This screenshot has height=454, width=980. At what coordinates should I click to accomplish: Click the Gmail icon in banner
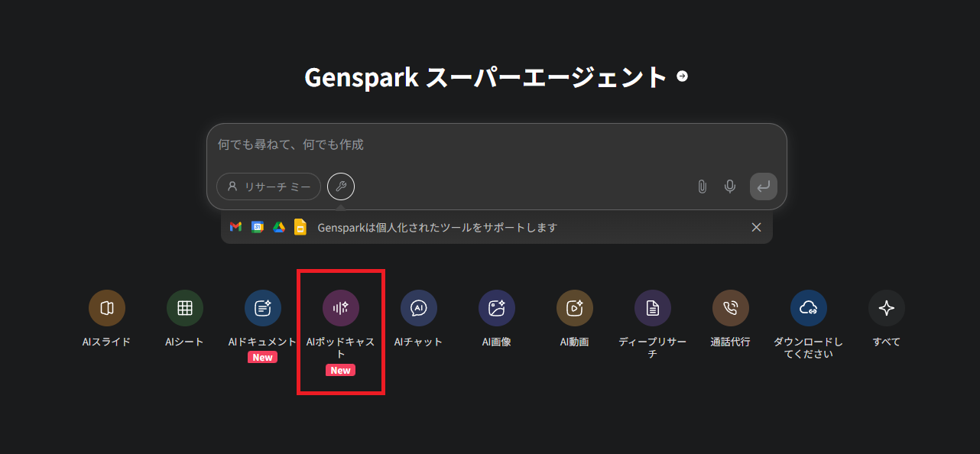point(236,227)
